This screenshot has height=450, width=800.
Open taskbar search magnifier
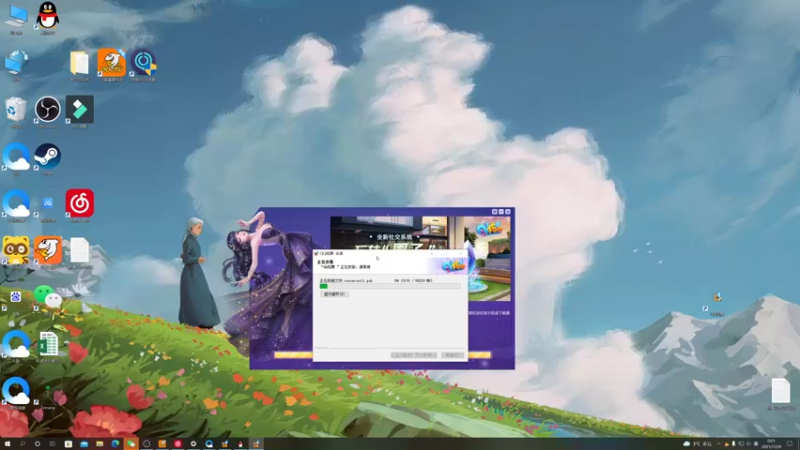(22, 444)
